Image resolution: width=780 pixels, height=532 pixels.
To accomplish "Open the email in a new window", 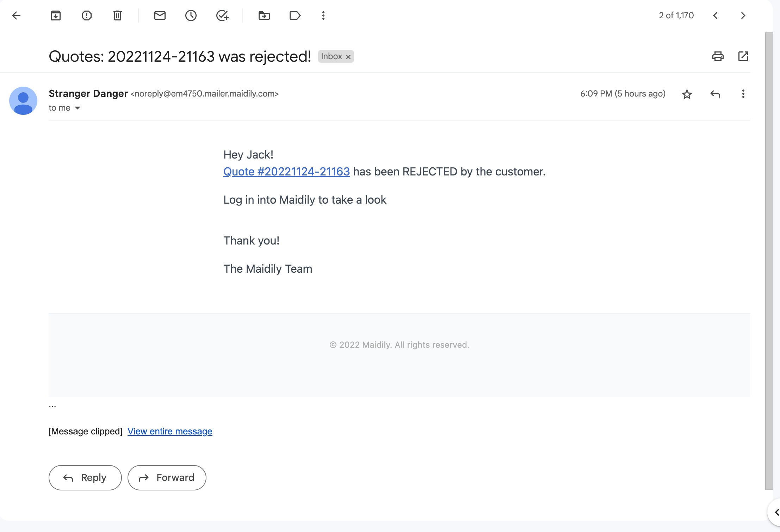I will click(x=743, y=56).
